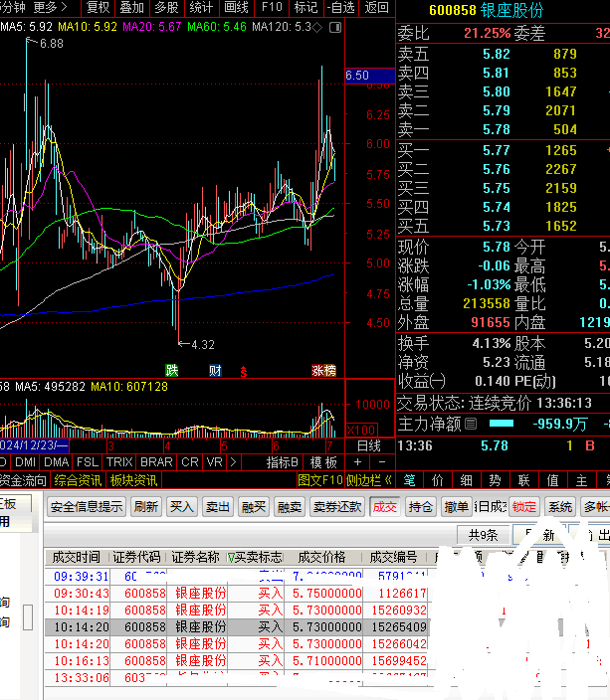Select the 画线 drawing tool
This screenshot has height=700, width=610.
(x=236, y=7)
